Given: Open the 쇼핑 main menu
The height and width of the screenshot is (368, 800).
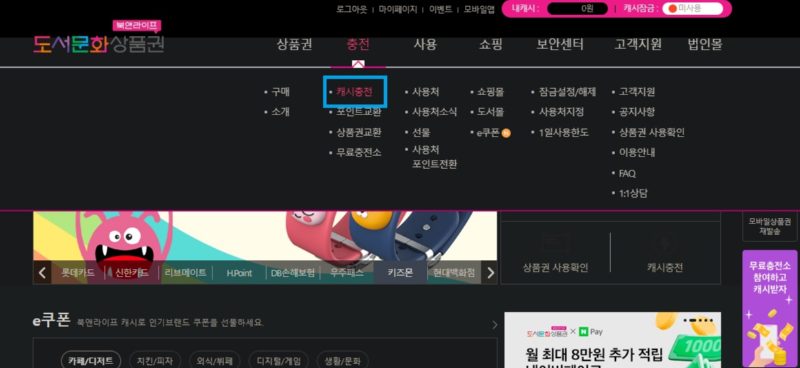Looking at the screenshot, I should pyautogui.click(x=490, y=44).
